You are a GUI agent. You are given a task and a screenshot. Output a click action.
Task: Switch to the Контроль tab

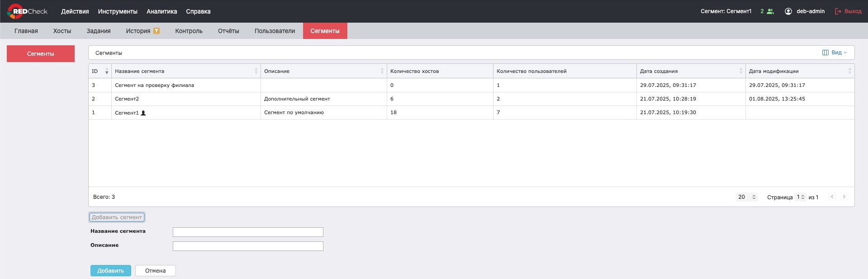[189, 31]
